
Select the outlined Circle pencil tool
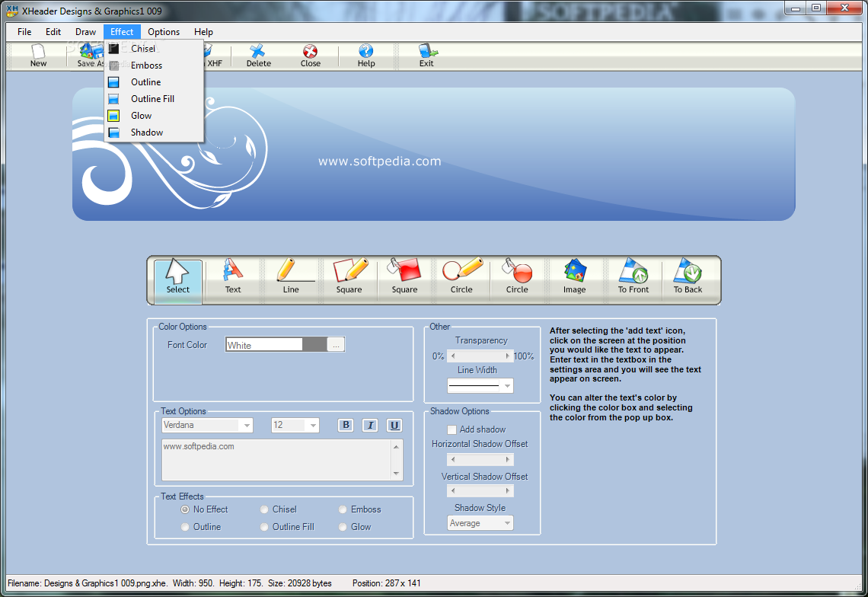click(461, 277)
